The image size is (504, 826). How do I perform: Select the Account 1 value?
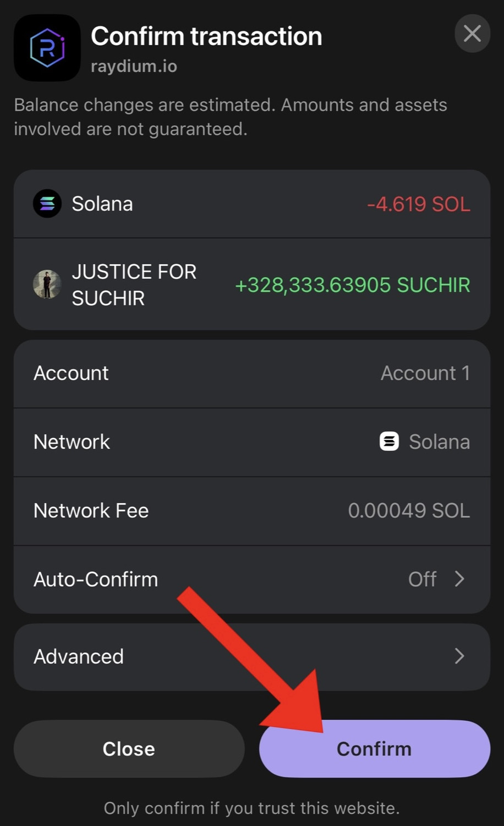point(425,373)
